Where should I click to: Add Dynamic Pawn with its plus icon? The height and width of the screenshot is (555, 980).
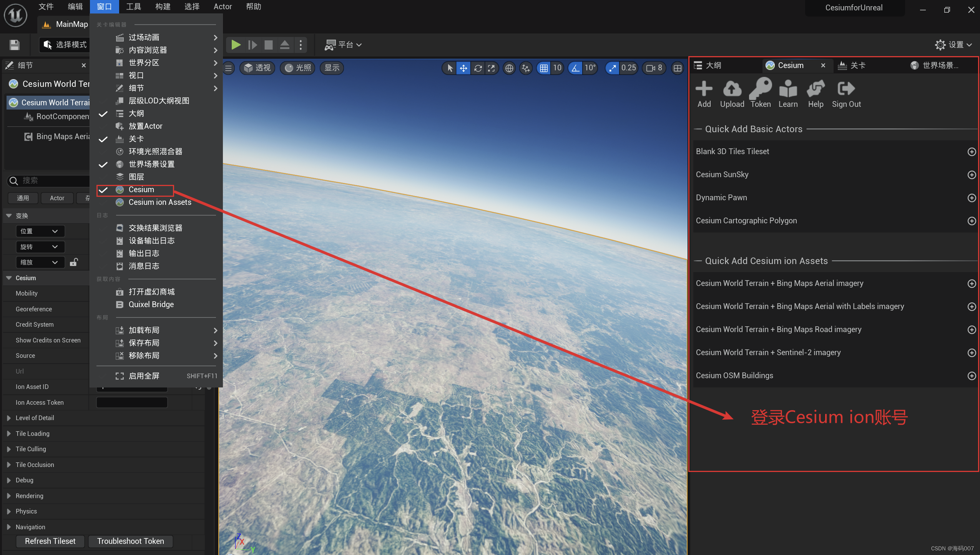pos(972,198)
